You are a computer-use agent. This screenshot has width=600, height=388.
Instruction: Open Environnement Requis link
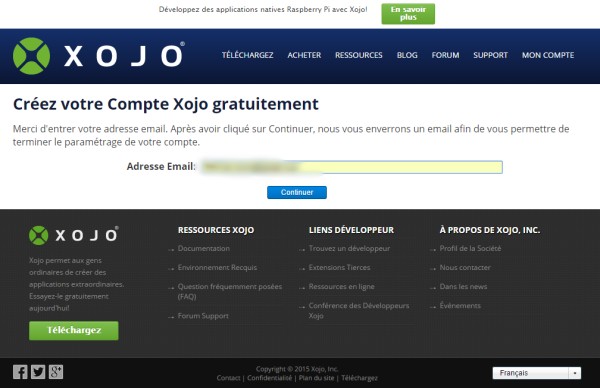coord(217,267)
